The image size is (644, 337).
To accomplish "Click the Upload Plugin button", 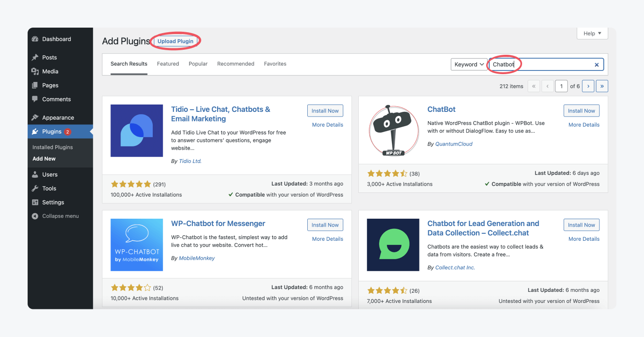I will tap(175, 41).
